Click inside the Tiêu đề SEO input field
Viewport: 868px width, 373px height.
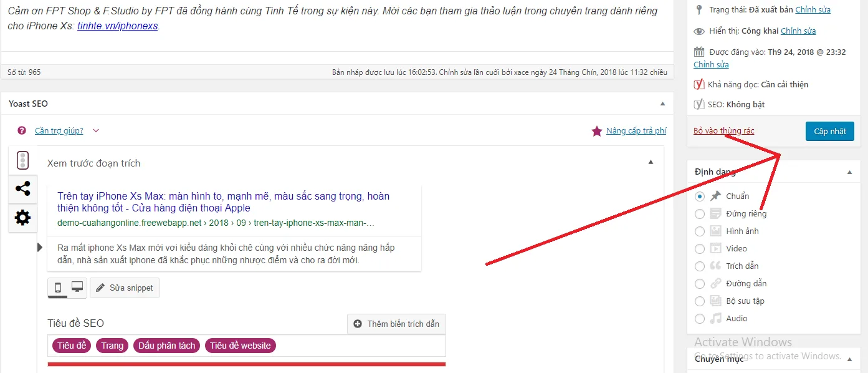[x=247, y=346]
